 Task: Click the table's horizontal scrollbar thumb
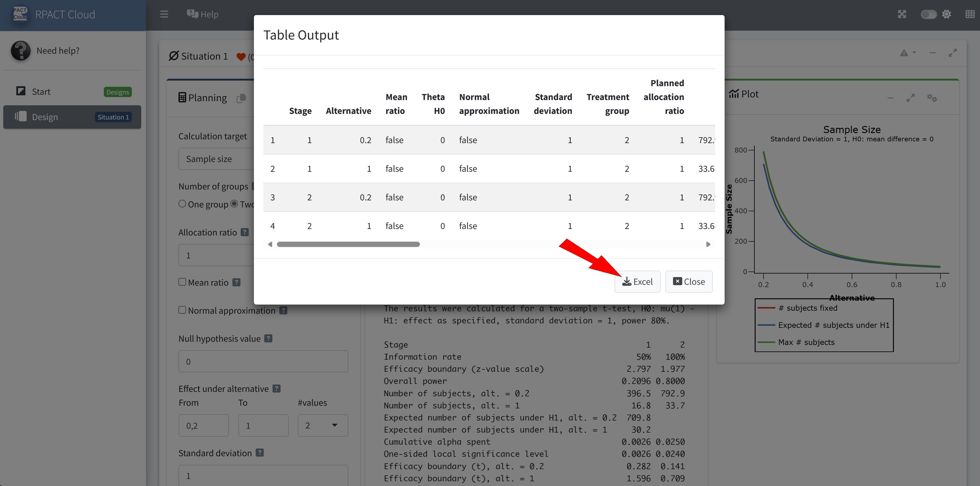click(x=348, y=244)
